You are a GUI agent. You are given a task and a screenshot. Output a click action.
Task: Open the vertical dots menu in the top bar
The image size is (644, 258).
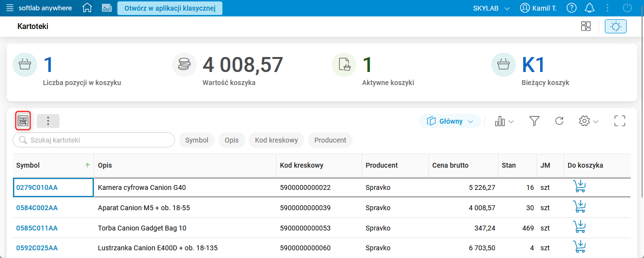[608, 8]
